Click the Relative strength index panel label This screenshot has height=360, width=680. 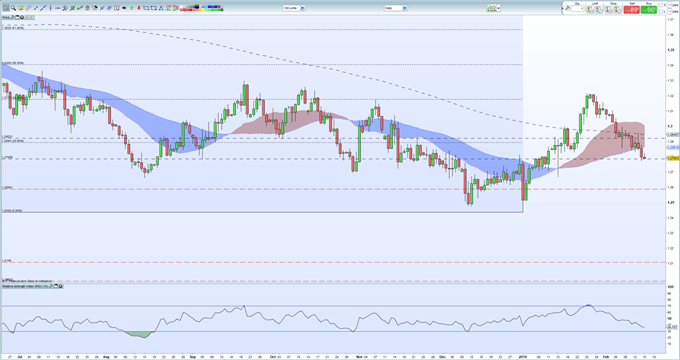click(x=25, y=286)
